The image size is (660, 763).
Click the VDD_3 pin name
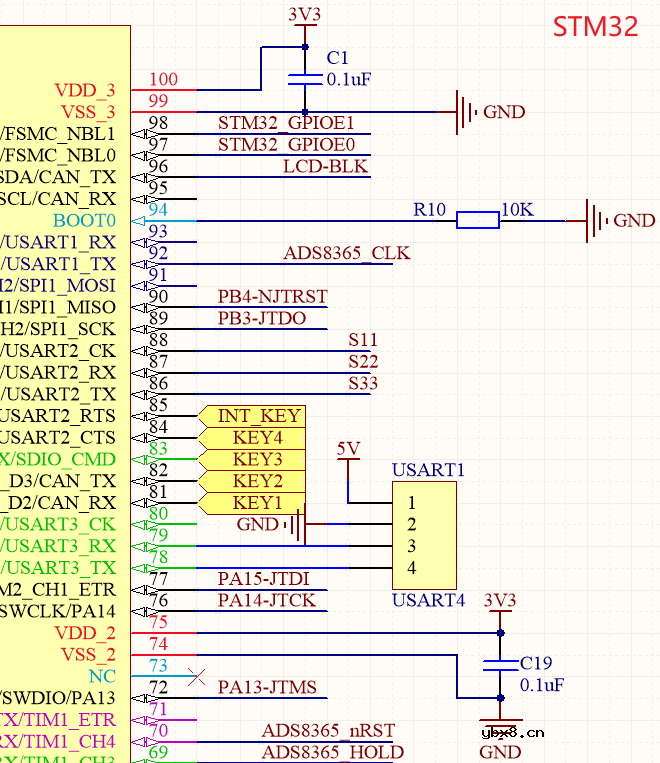tap(85, 90)
